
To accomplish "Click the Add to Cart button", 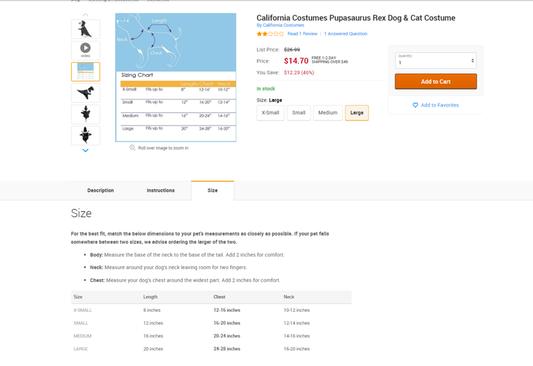I will pyautogui.click(x=436, y=82).
